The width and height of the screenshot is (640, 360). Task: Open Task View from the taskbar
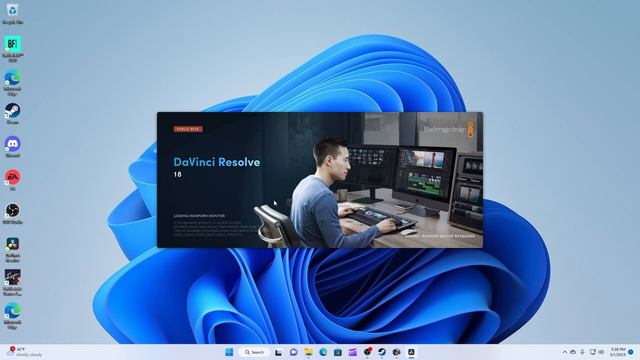click(x=278, y=352)
